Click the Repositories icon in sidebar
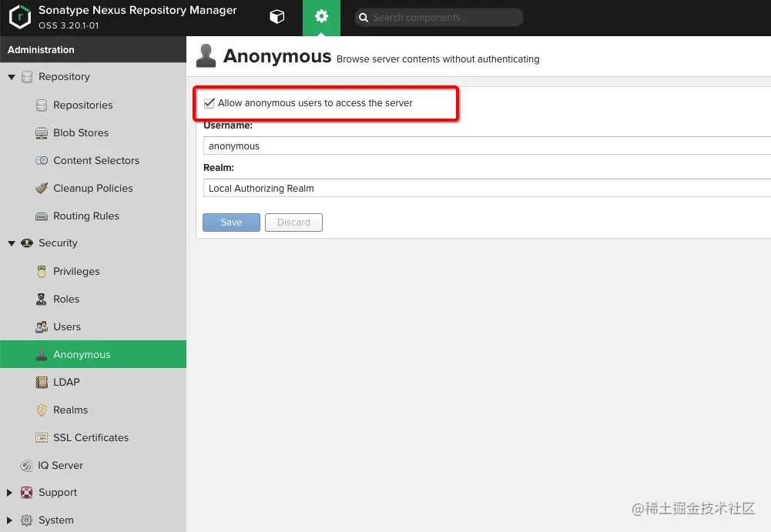This screenshot has height=532, width=771. (42, 105)
